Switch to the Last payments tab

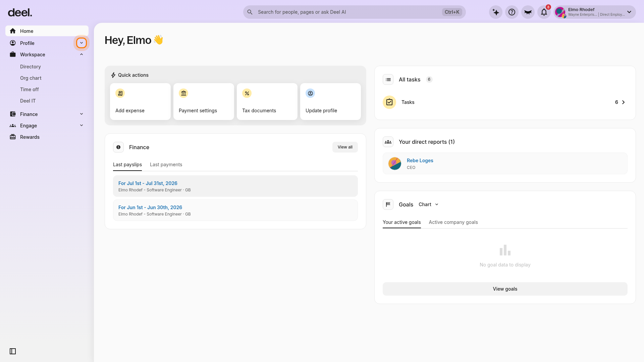(166, 165)
